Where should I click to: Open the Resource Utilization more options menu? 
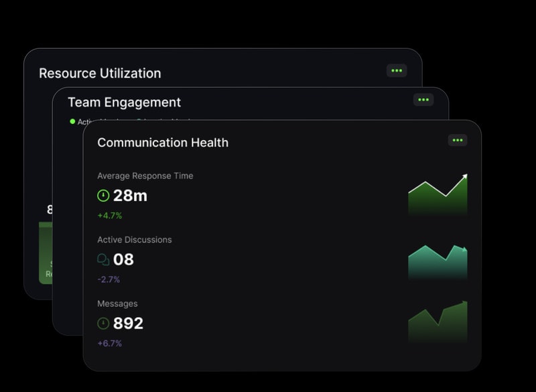point(397,70)
